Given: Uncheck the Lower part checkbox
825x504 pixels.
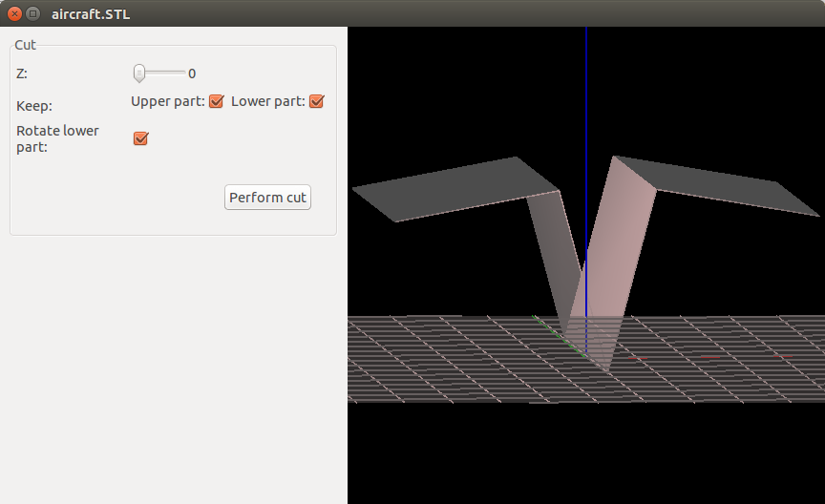Looking at the screenshot, I should pos(317,101).
